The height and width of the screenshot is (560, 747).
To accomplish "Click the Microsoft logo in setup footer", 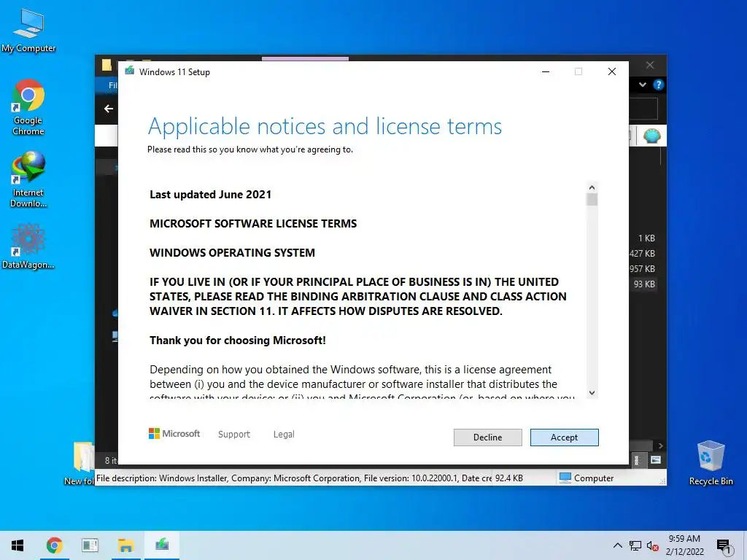I will pyautogui.click(x=174, y=434).
